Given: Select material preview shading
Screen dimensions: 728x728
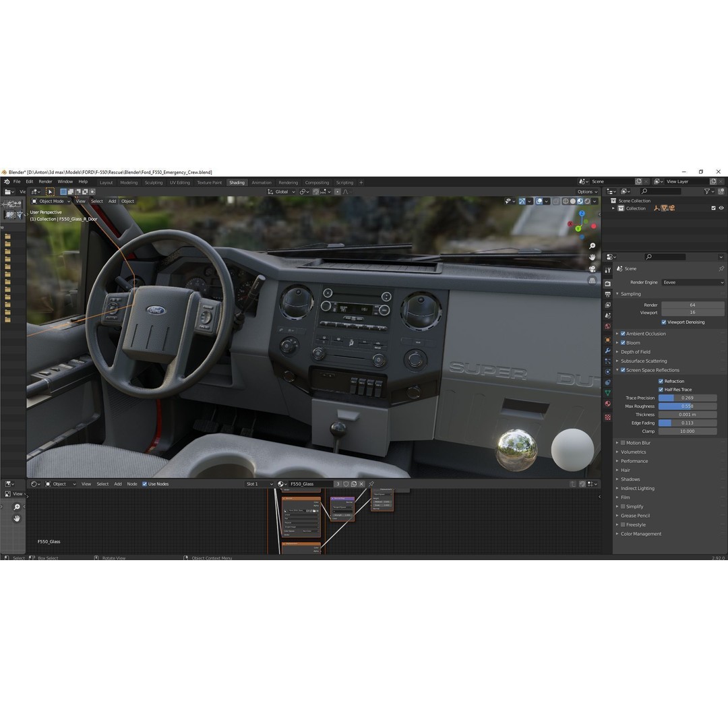Looking at the screenshot, I should click(x=580, y=202).
